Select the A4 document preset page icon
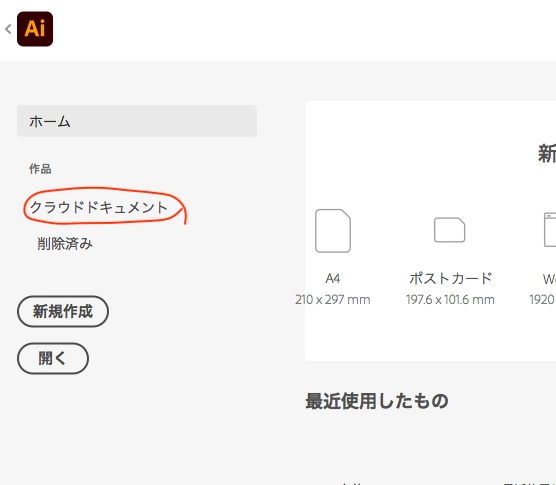Image resolution: width=556 pixels, height=485 pixels. (x=333, y=231)
